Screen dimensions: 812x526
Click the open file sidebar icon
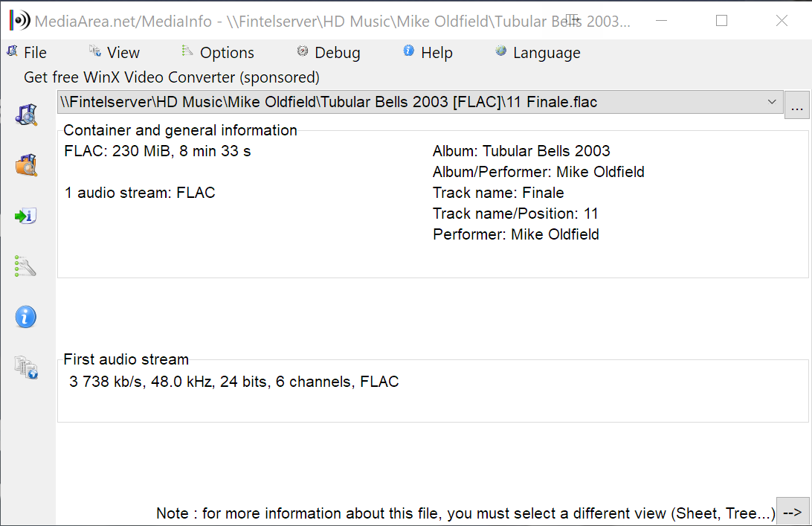tap(27, 115)
